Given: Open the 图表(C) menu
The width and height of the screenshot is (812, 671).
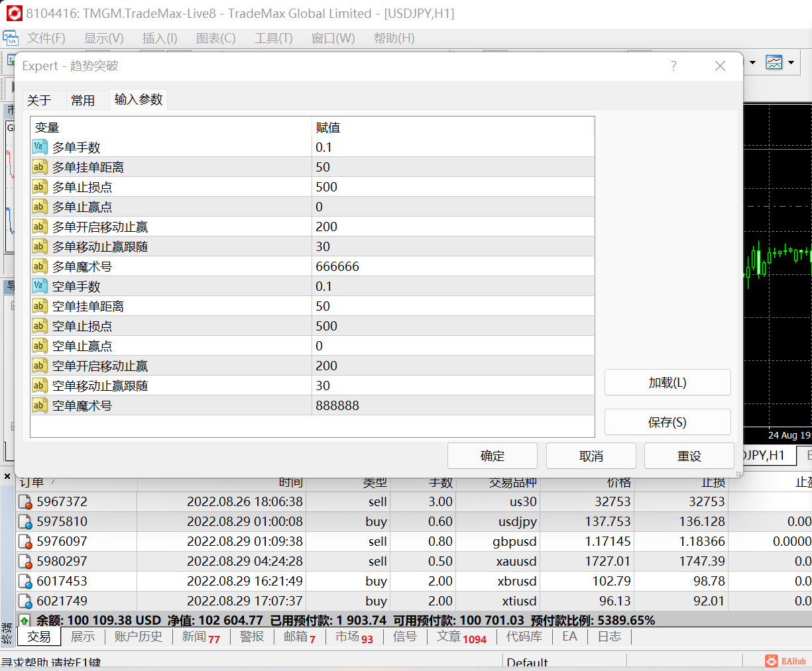Looking at the screenshot, I should 216,38.
